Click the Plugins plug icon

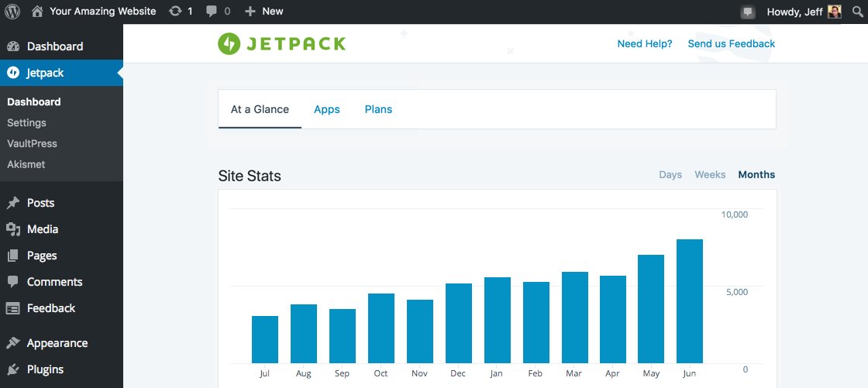12,369
